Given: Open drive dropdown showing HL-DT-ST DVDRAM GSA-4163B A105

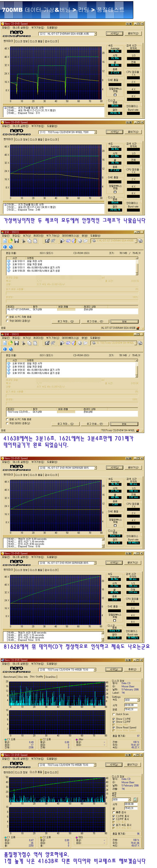Looking at the screenshot, I should (x=96, y=34).
